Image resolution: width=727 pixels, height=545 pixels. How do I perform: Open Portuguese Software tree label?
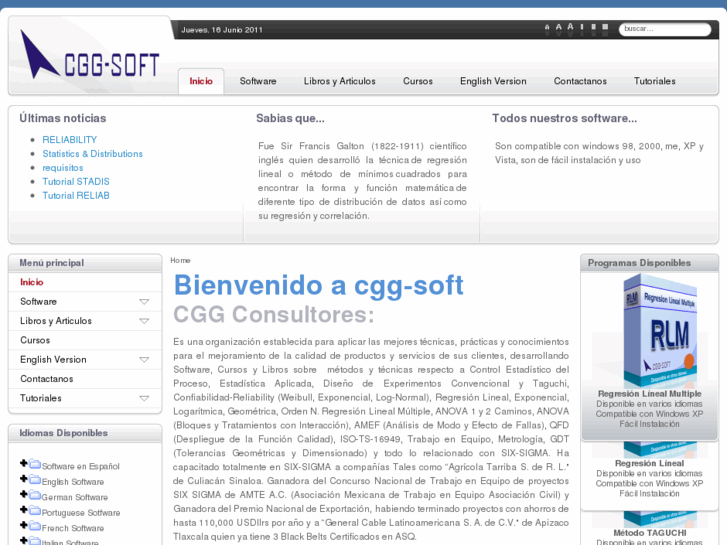81,513
